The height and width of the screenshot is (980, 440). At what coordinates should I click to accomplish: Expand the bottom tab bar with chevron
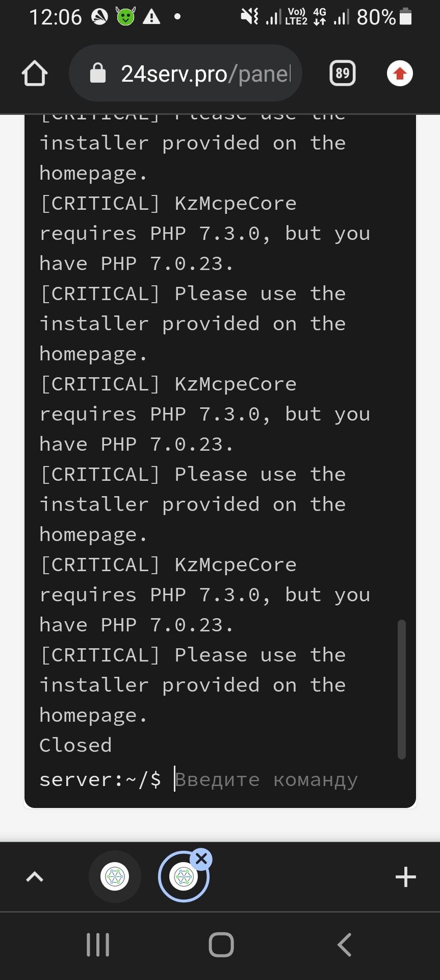(x=35, y=877)
